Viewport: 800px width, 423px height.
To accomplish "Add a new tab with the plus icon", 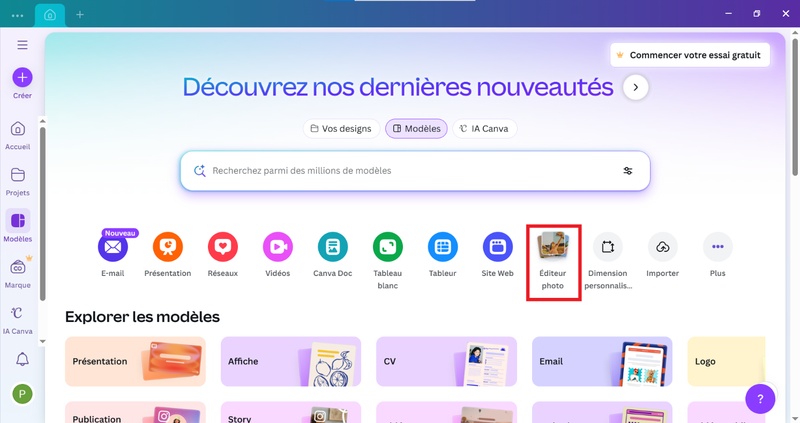I will 80,15.
